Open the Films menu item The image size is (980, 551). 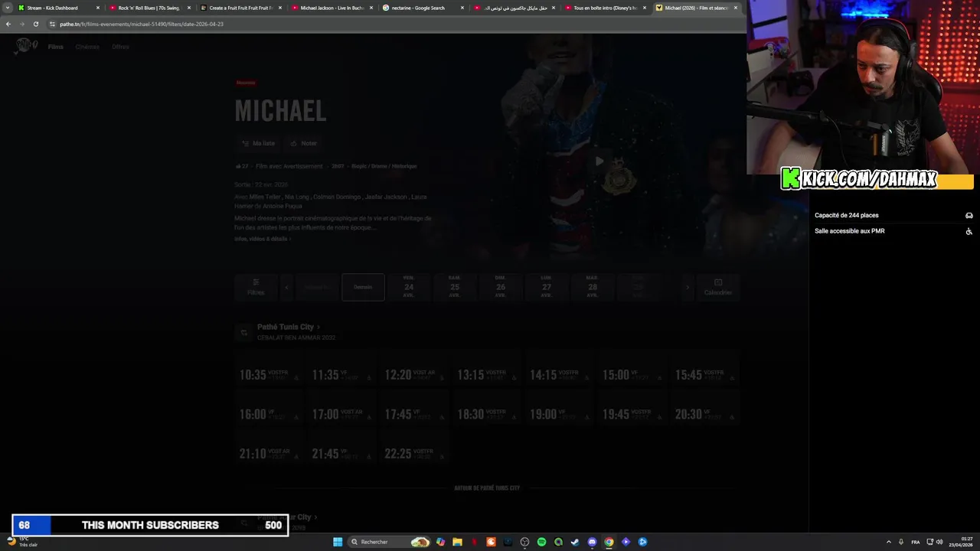[x=56, y=47]
